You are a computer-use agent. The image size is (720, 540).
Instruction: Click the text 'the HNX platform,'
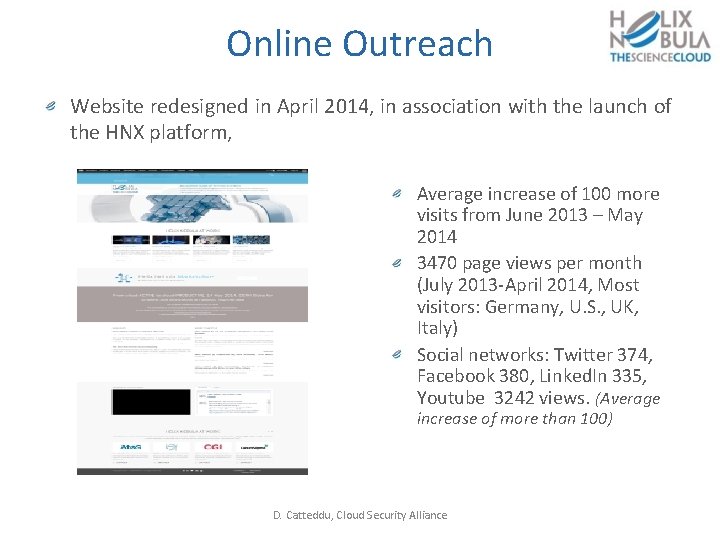tap(151, 133)
